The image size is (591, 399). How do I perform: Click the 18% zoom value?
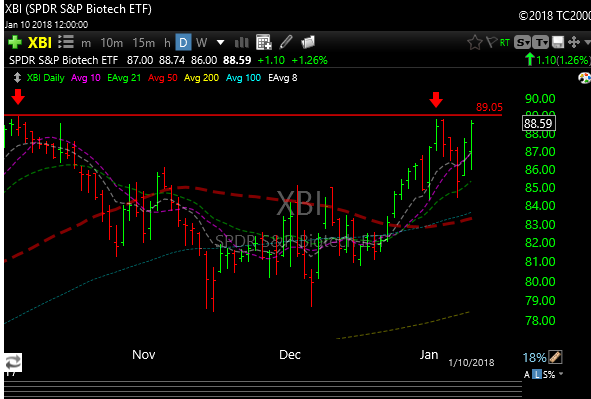click(x=534, y=357)
